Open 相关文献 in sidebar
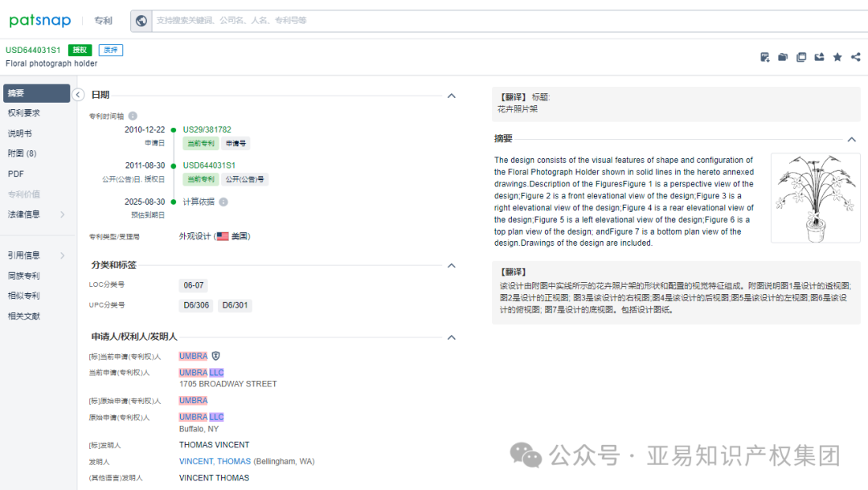868x490 pixels. 24,316
